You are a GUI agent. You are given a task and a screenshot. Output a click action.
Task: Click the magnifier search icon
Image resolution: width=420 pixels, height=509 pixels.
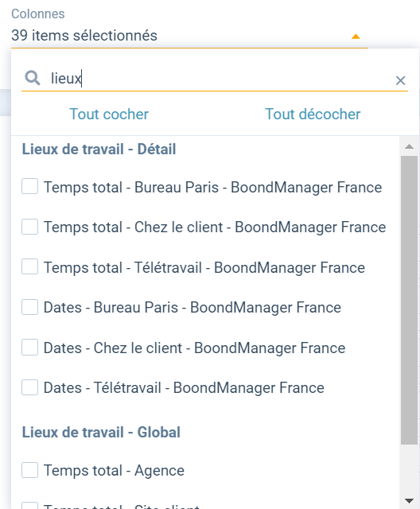[33, 78]
